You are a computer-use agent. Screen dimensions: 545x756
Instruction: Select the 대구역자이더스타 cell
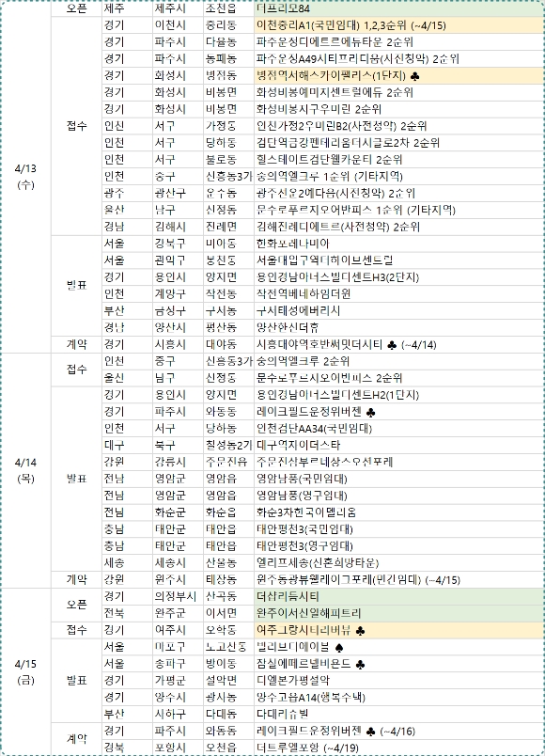(399, 445)
